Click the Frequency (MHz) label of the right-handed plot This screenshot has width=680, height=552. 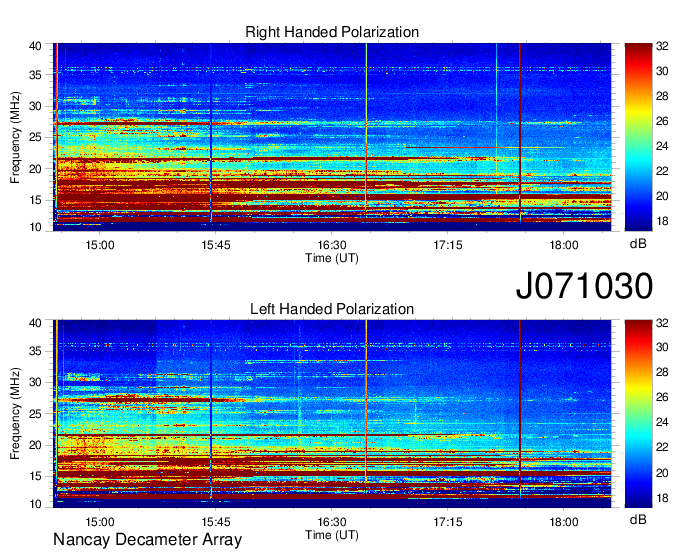coord(15,137)
